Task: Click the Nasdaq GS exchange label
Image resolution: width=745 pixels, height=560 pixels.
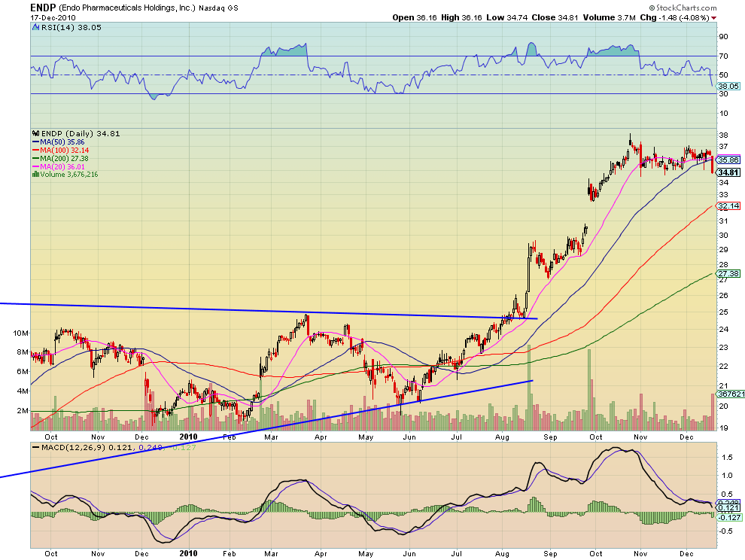Action: (218, 8)
